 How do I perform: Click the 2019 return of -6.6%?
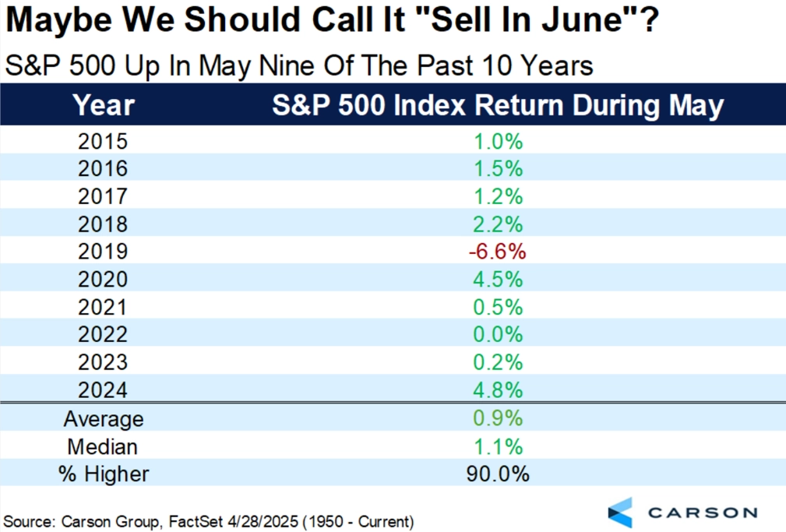[x=498, y=251]
